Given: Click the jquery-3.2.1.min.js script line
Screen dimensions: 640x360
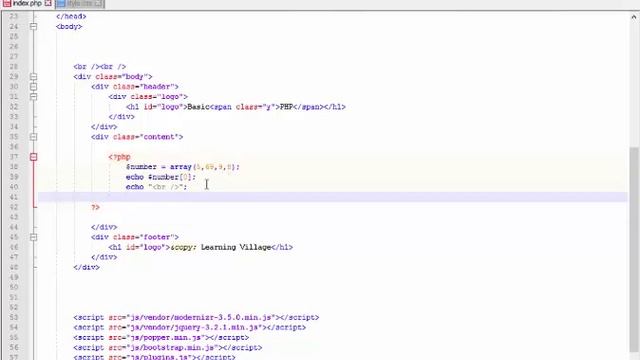Looking at the screenshot, I should tap(189, 327).
